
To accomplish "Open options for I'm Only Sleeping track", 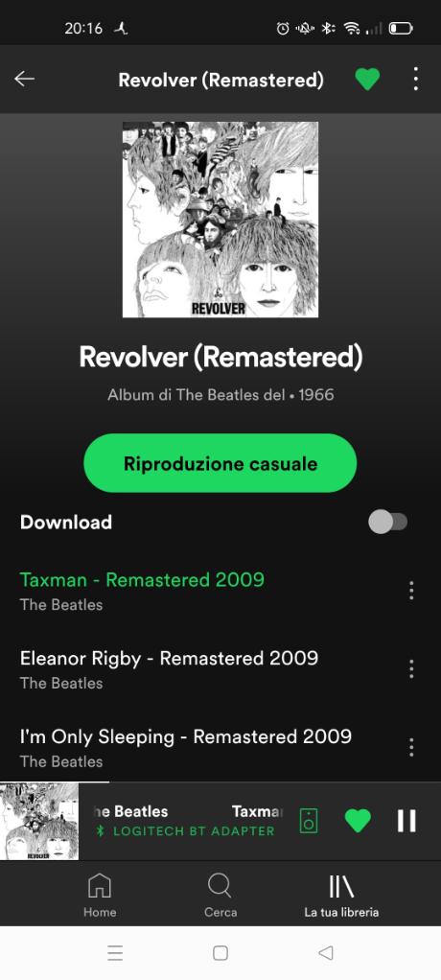I will click(x=411, y=747).
